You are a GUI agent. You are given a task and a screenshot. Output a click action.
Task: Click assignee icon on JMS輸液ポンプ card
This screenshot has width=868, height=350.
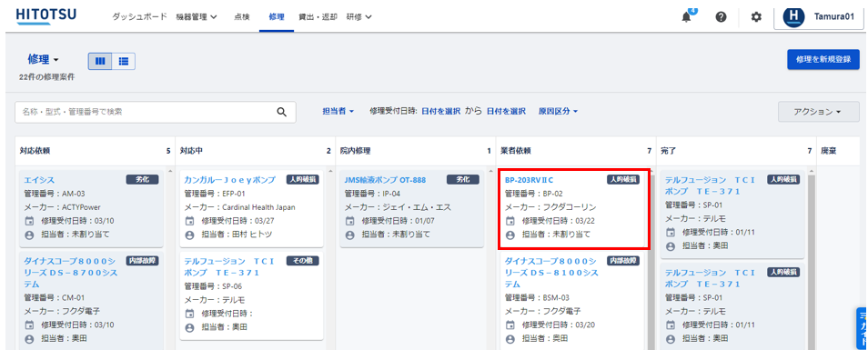349,235
